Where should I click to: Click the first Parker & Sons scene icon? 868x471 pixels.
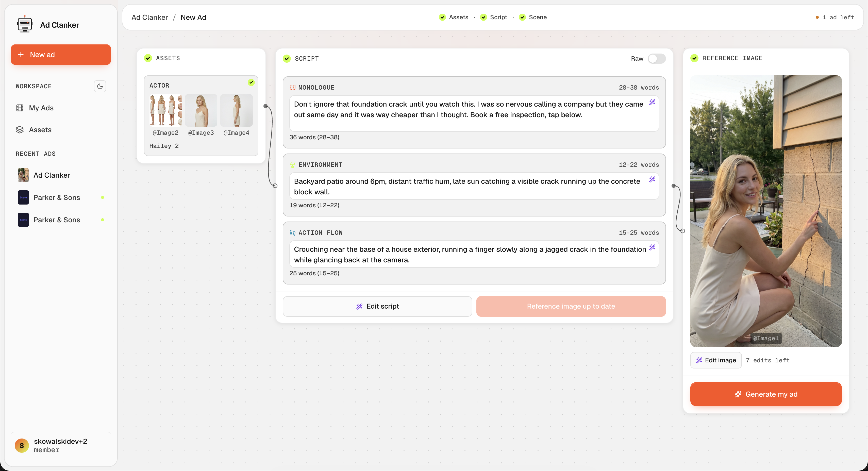[23, 197]
